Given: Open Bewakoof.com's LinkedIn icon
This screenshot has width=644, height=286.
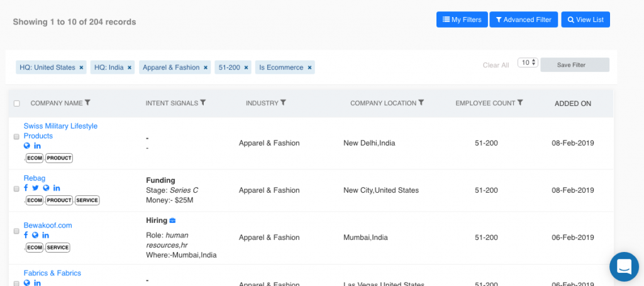Looking at the screenshot, I should coord(45,236).
